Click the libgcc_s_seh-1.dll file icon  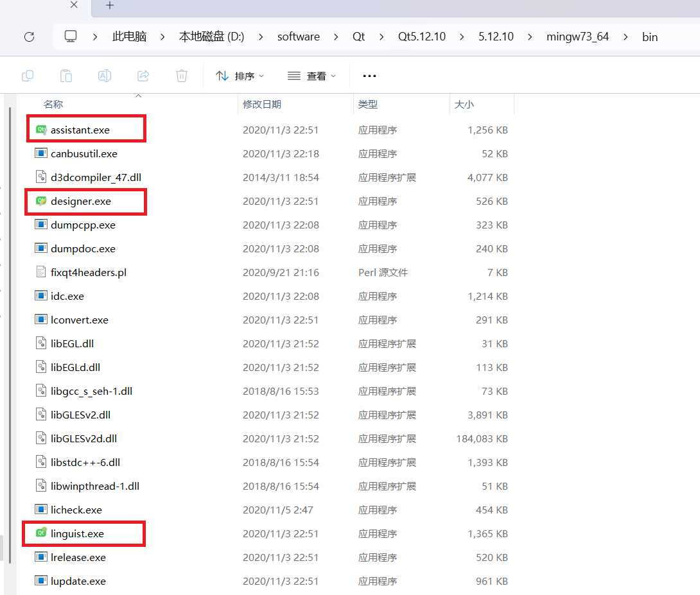[41, 391]
